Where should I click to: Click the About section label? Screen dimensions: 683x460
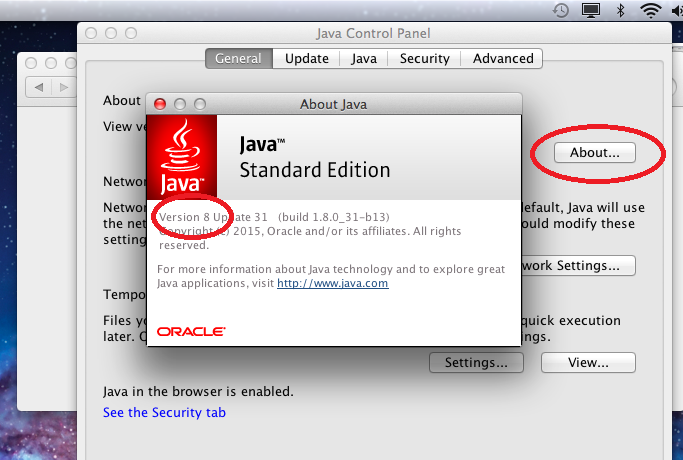point(122,101)
